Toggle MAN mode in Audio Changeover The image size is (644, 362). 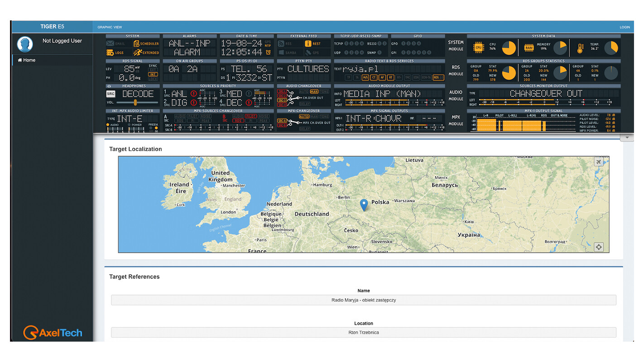tap(314, 92)
